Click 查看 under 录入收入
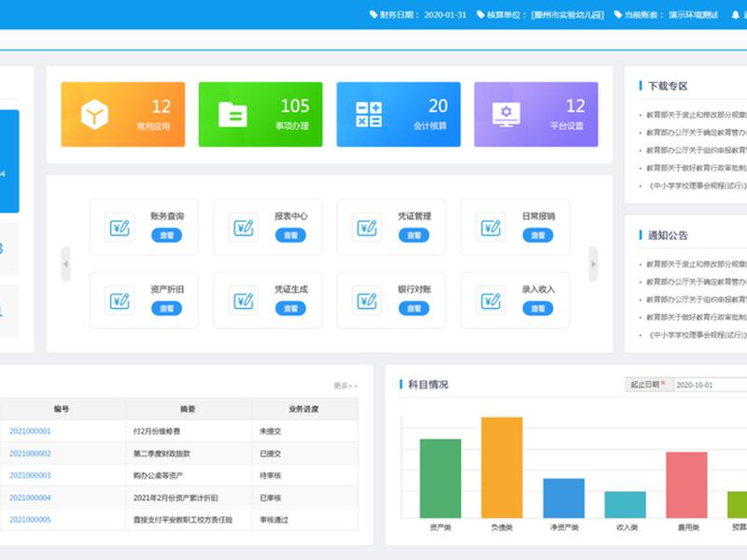This screenshot has height=560, width=747. tap(538, 309)
